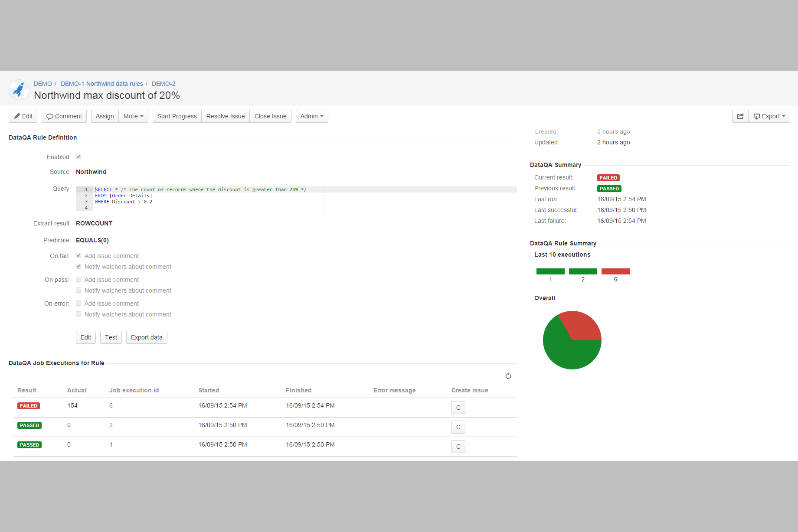Screen dimensions: 798x532
Task: Create an issue for job execution 2
Action: click(x=458, y=427)
